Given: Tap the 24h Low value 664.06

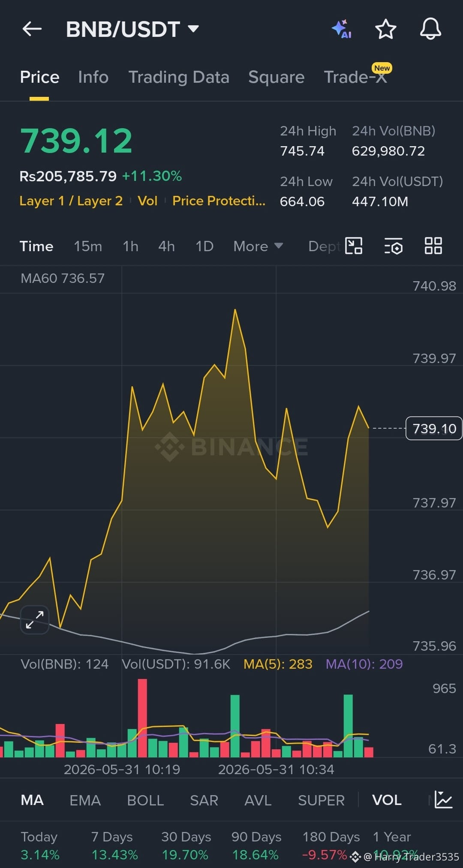Looking at the screenshot, I should [x=302, y=201].
